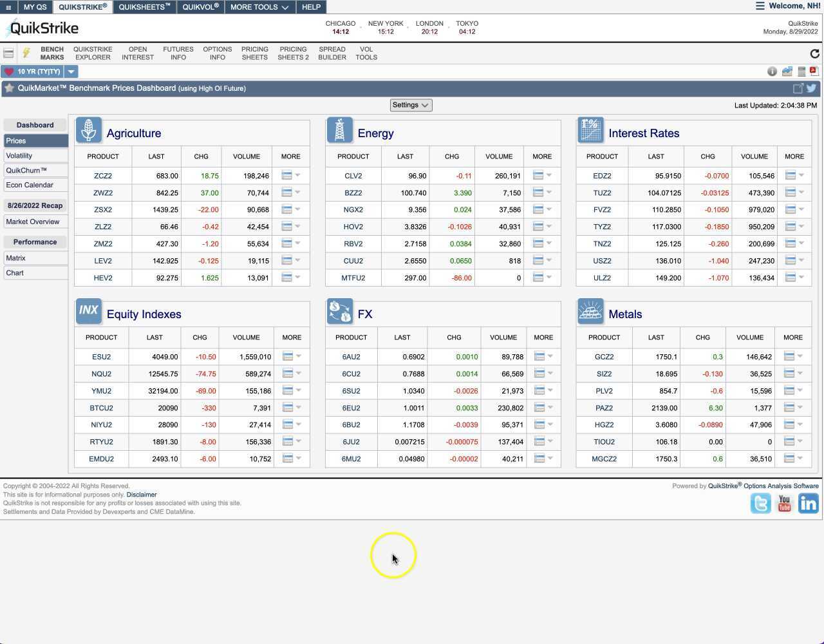Image resolution: width=824 pixels, height=644 pixels.
Task: Open the More sheet icon for ZCZ2
Action: point(287,175)
